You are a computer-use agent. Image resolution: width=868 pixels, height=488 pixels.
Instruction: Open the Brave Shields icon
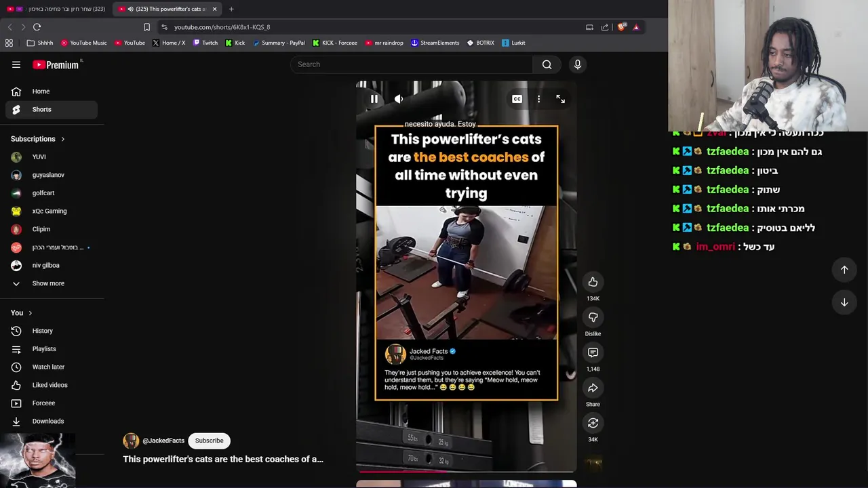tap(620, 27)
